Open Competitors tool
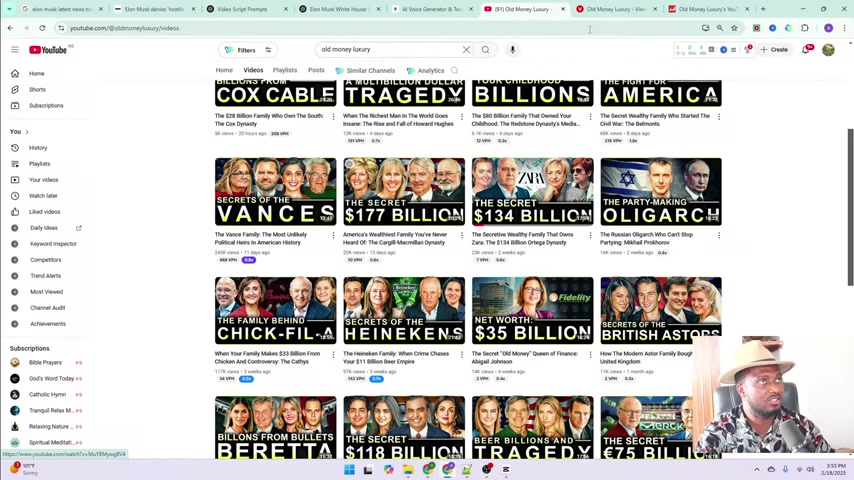The height and width of the screenshot is (480, 854). (45, 260)
